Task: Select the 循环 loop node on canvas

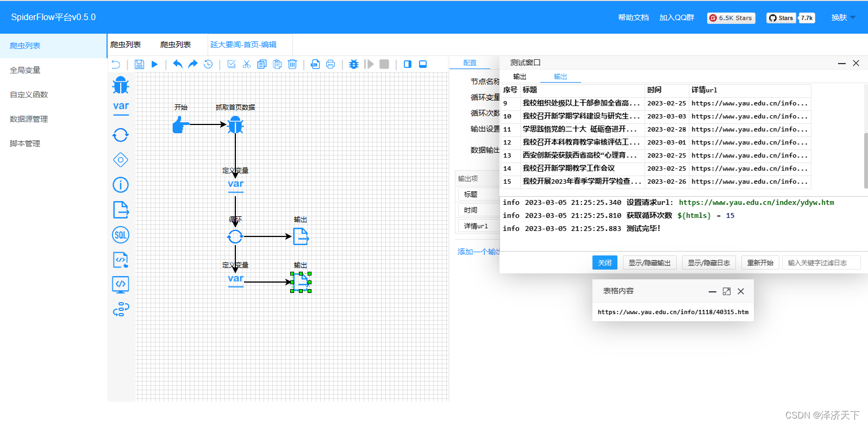Action: (235, 236)
